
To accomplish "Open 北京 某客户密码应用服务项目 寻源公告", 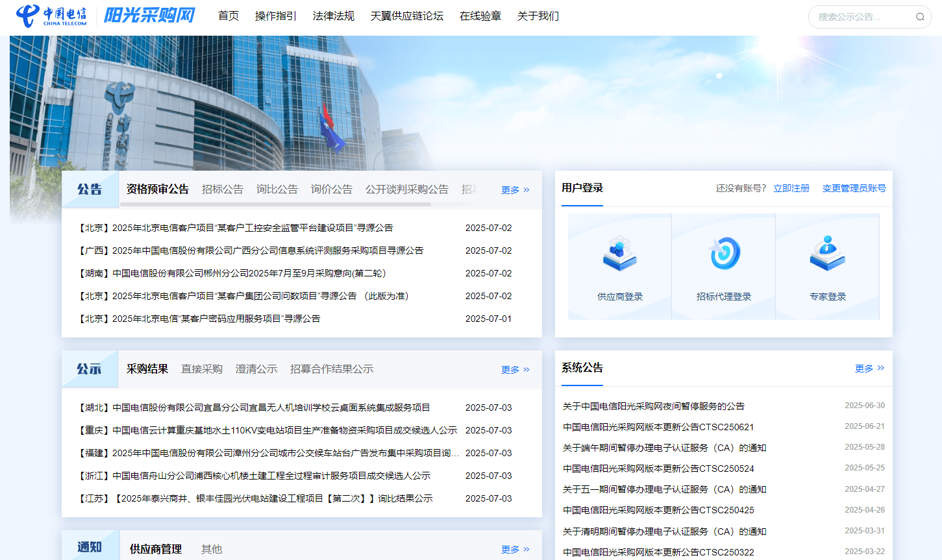I will click(x=198, y=319).
